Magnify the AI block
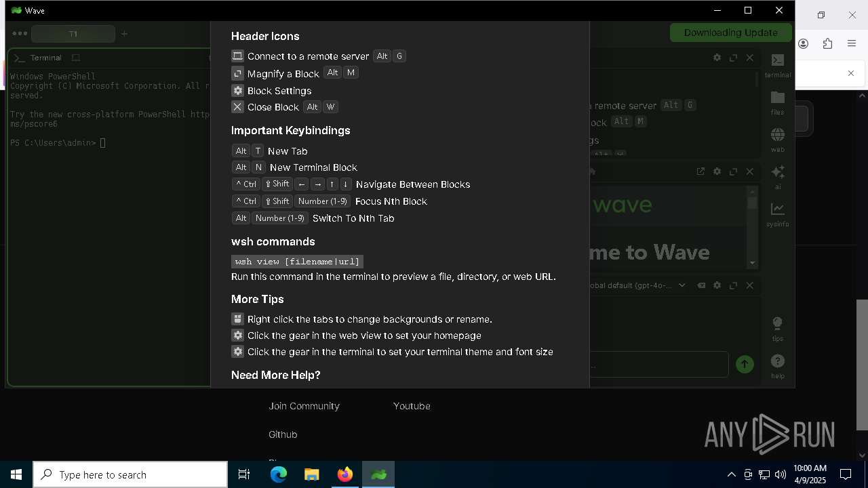Image resolution: width=868 pixels, height=488 pixels. [x=733, y=285]
